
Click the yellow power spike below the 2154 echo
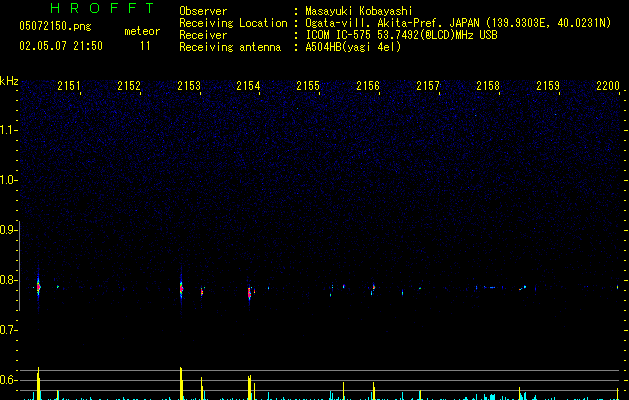pos(250,387)
